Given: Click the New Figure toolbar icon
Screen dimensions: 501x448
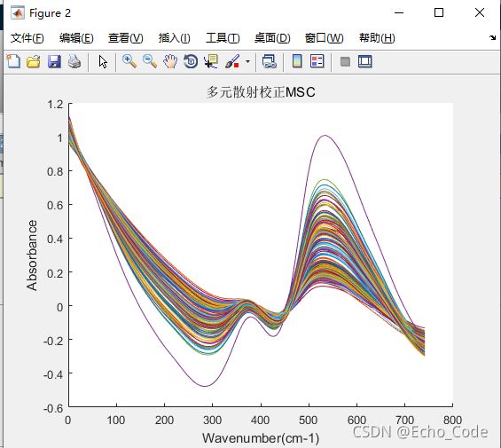Looking at the screenshot, I should coord(13,61).
